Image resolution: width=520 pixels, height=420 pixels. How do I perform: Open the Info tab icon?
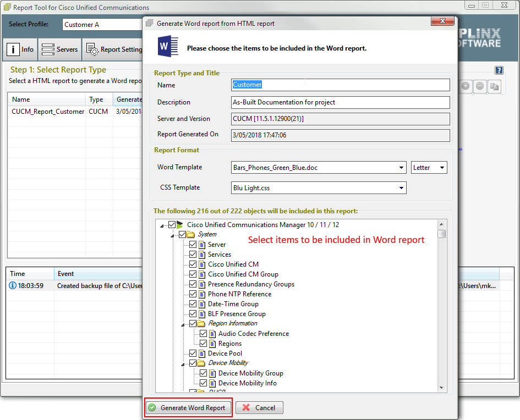click(13, 49)
